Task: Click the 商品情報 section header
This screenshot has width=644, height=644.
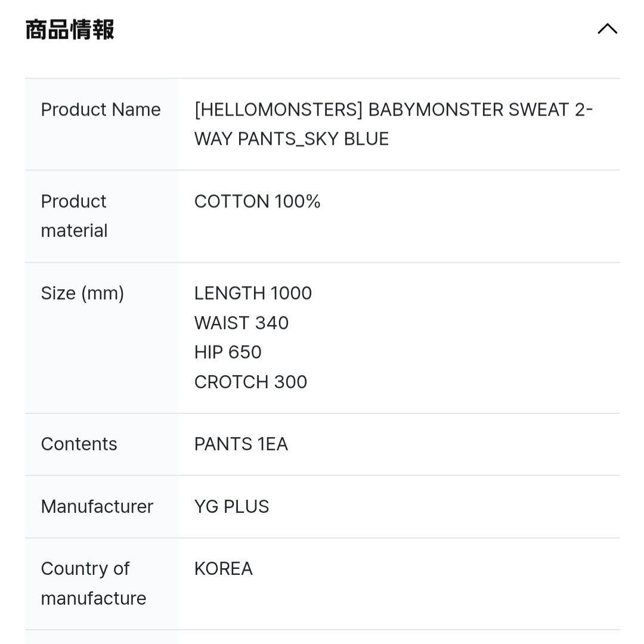Action: (69, 28)
